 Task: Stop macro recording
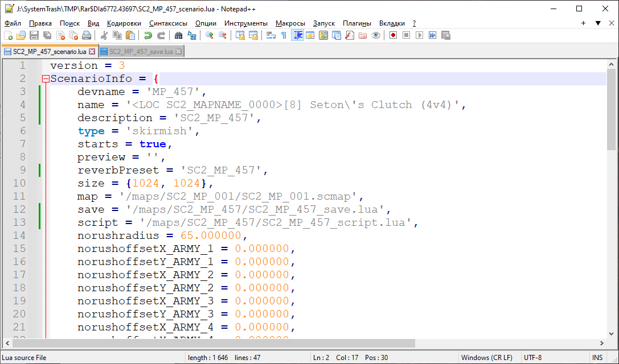click(406, 35)
